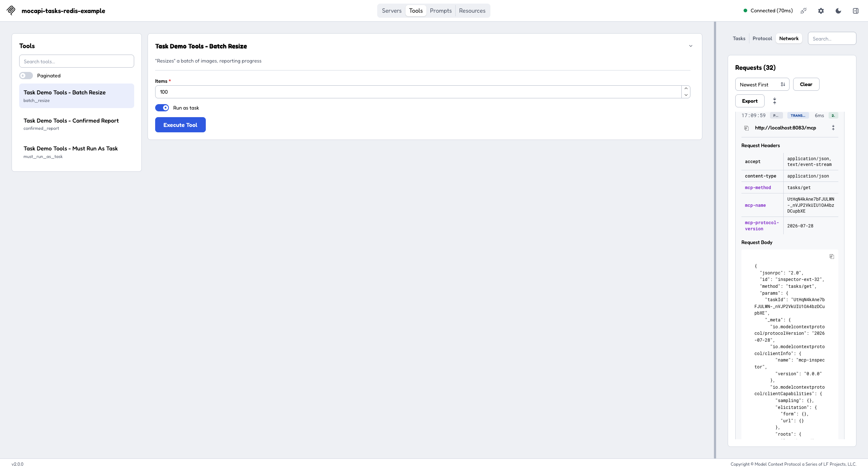Focus the Network panel Search box
868x470 pixels.
(832, 38)
